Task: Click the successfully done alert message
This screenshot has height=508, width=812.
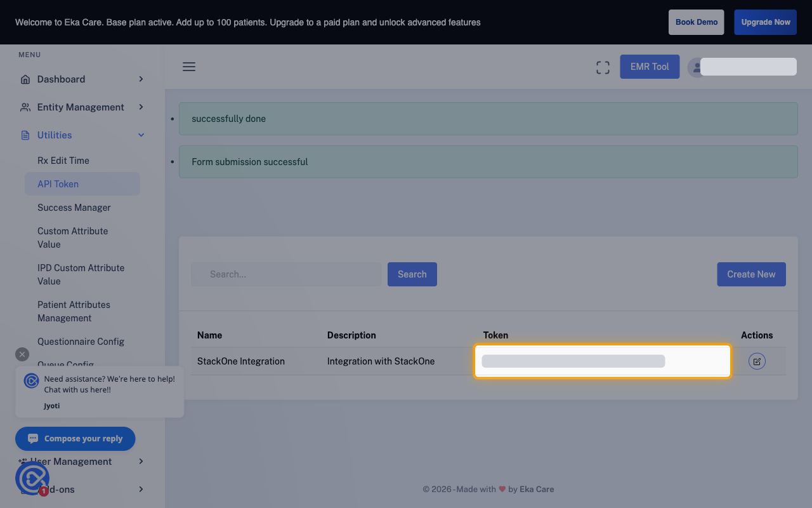Action: pyautogui.click(x=488, y=119)
